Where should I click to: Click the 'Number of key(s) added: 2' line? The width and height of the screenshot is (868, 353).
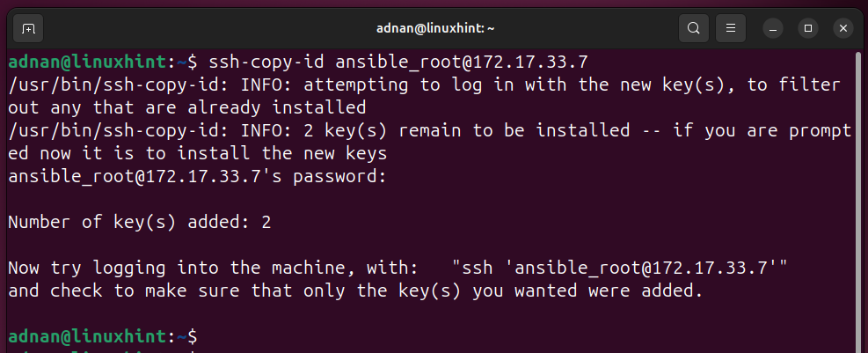click(x=140, y=223)
